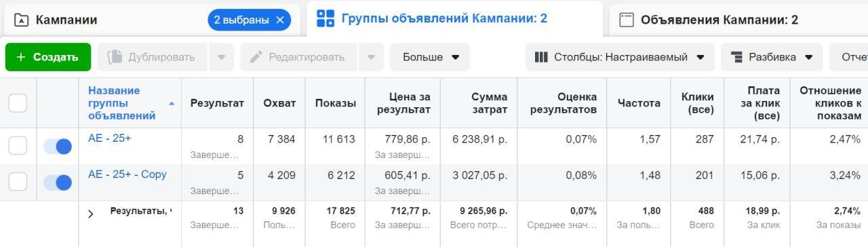Click the ad groups grid icon

tap(325, 19)
